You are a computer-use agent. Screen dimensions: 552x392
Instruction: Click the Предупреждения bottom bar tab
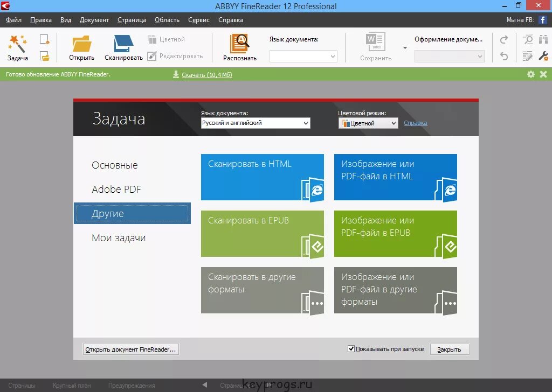(x=132, y=386)
